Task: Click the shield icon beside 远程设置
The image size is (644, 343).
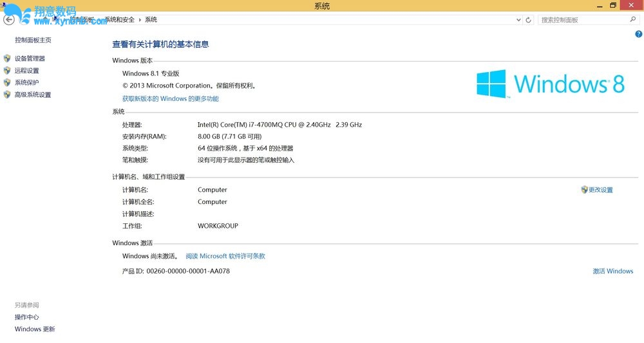Action: coord(7,71)
